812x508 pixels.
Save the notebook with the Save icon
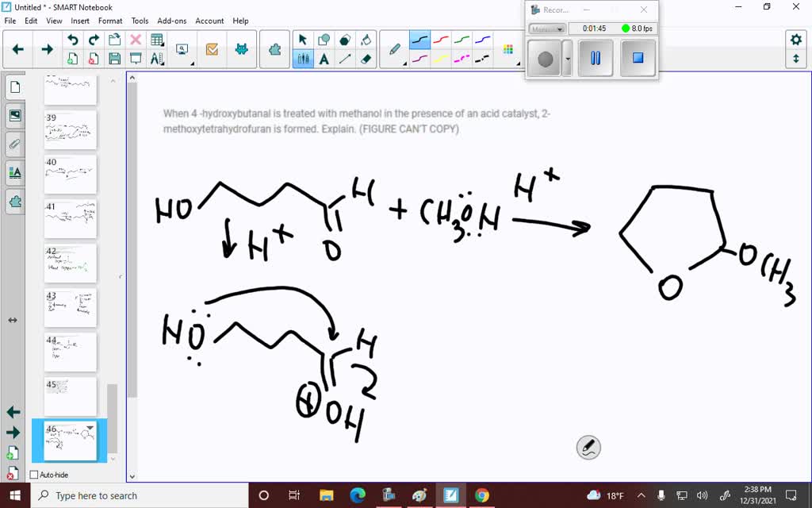click(x=115, y=57)
